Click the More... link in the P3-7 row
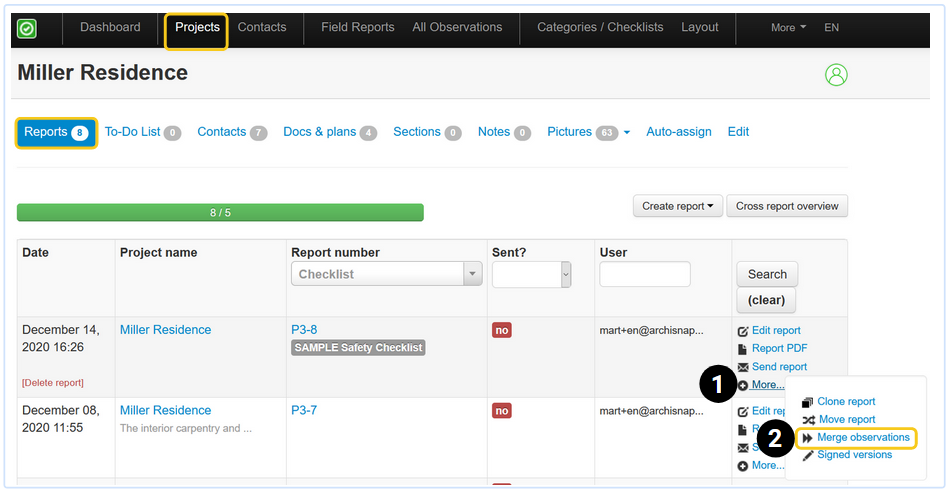The image size is (951, 495). tap(768, 465)
